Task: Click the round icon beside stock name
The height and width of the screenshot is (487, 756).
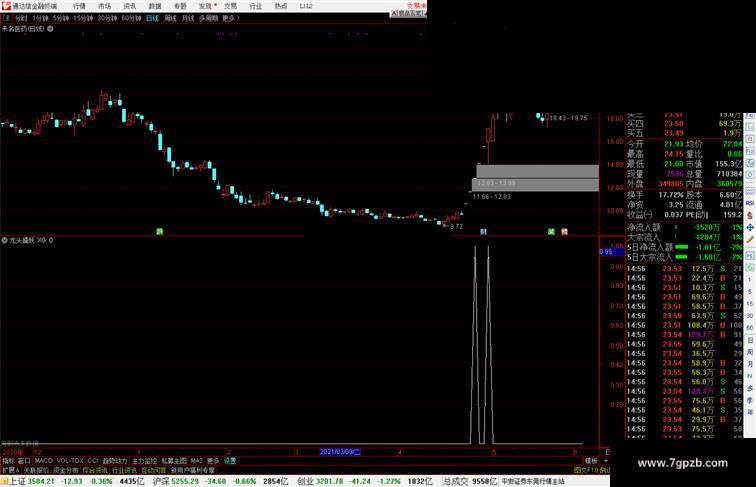Action: click(x=50, y=29)
